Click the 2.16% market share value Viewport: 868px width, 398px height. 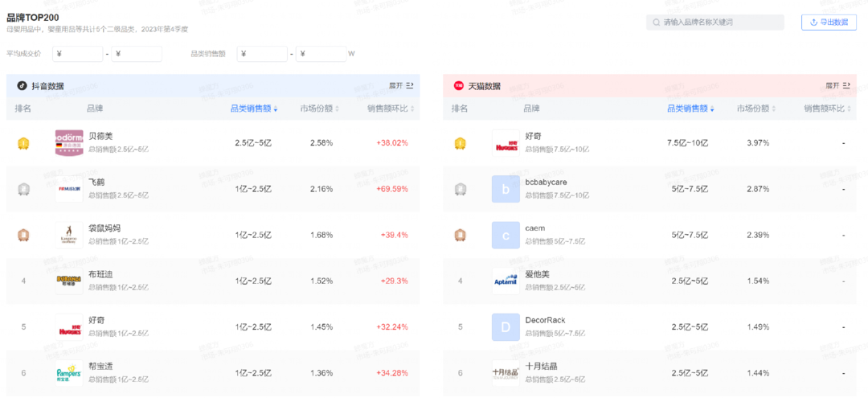pos(321,189)
